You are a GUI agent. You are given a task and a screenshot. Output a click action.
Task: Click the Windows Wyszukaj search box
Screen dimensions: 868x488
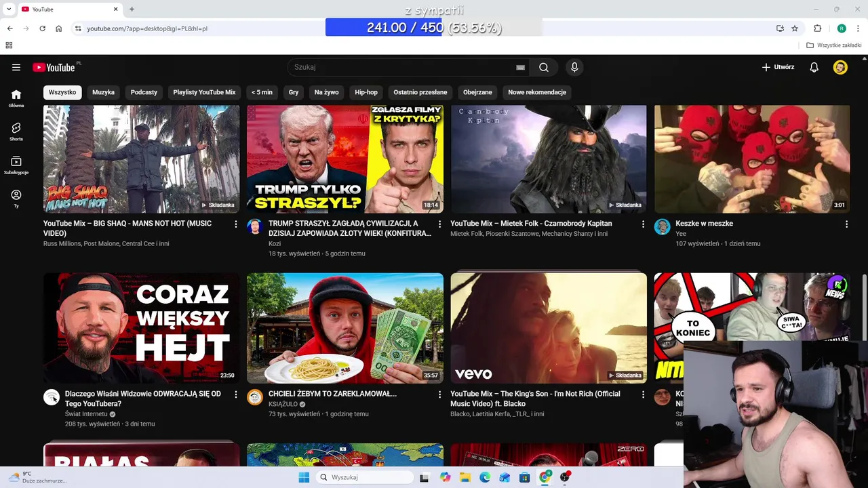[365, 477]
